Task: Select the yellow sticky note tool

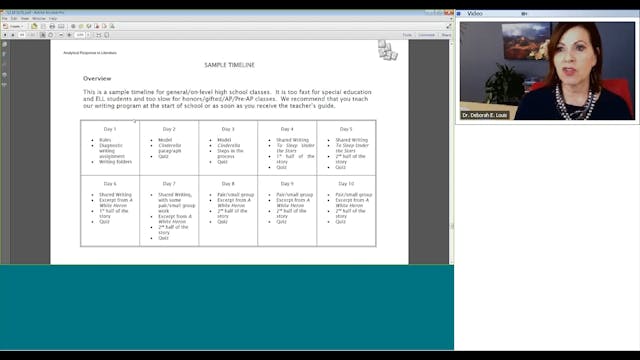Action: (81, 26)
